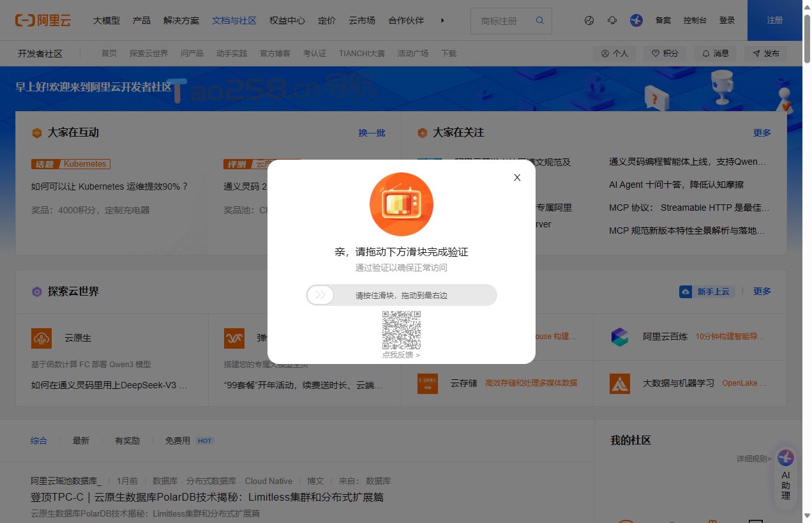Open 活动广场 nav tab
Image resolution: width=812 pixels, height=523 pixels.
point(413,54)
